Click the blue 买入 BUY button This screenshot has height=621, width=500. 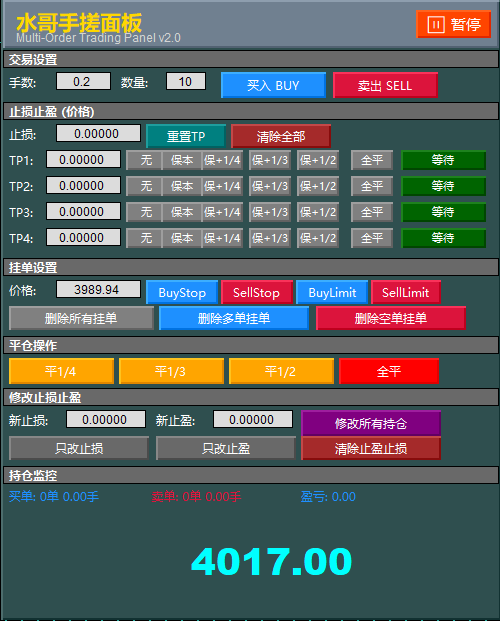tap(273, 85)
